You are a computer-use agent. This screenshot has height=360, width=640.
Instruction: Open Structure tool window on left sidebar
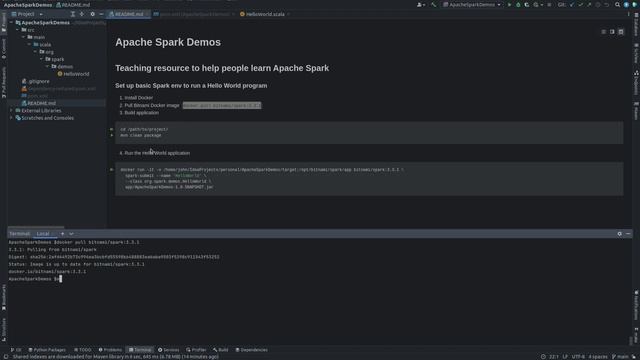pyautogui.click(x=4, y=329)
